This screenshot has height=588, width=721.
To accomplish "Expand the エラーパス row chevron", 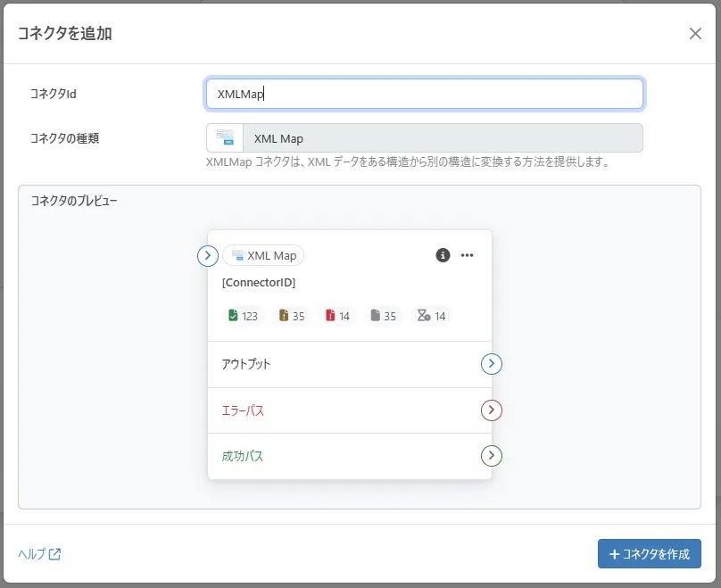I will [x=491, y=410].
